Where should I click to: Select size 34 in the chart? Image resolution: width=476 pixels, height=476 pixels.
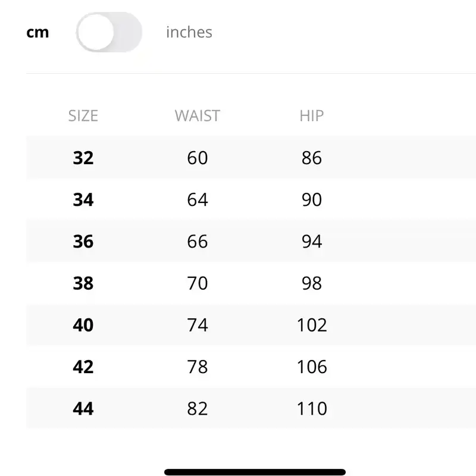point(83,199)
